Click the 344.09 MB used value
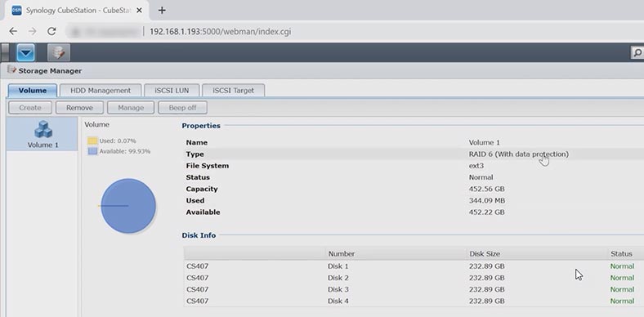The image size is (644, 317). (x=487, y=200)
